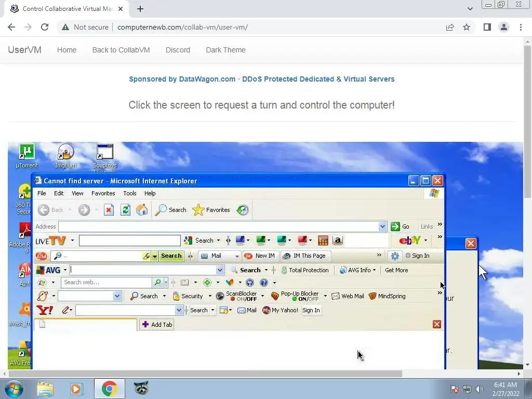Click the raccoon taskbar icon
Viewport: 532px width, 399px height.
(141, 388)
